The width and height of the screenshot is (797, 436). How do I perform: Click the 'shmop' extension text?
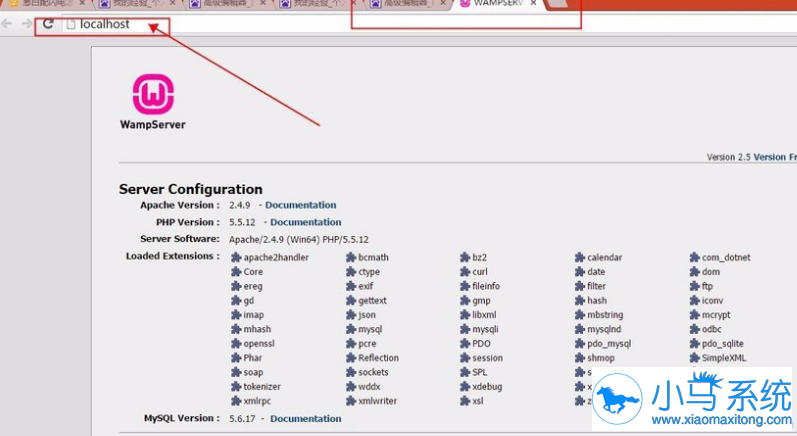(601, 358)
